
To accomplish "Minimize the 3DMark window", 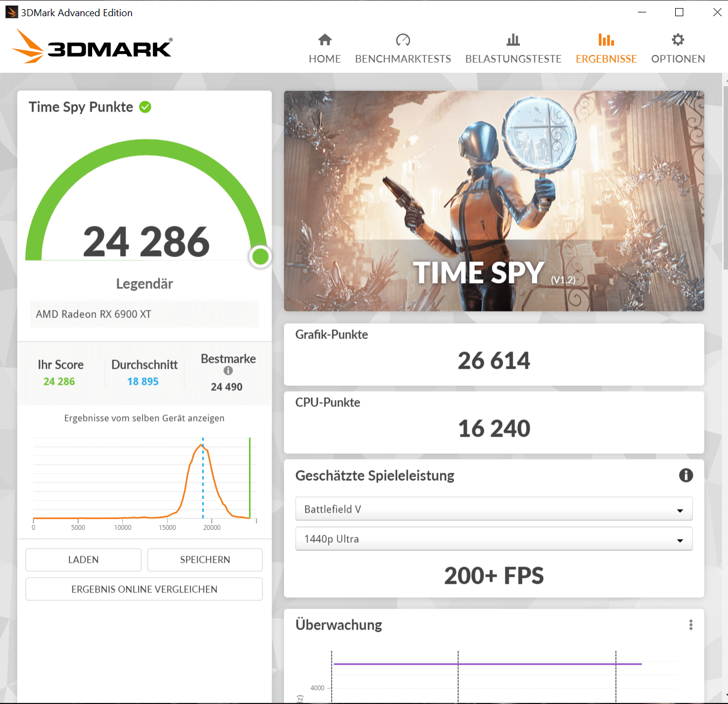I will 642,12.
